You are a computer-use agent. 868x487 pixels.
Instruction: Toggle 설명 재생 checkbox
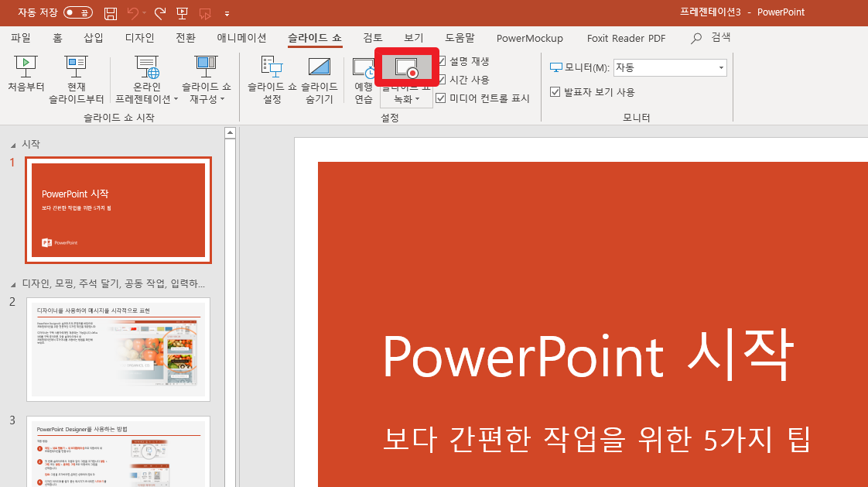(x=442, y=61)
